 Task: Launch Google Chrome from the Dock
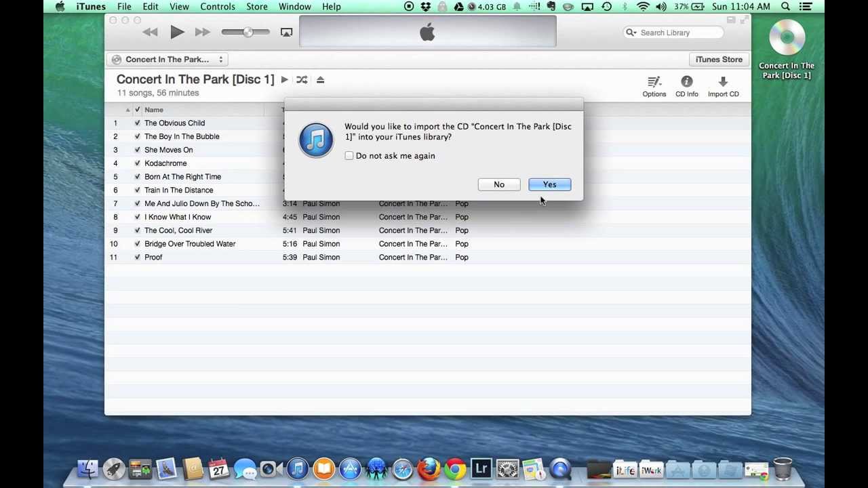pos(455,468)
